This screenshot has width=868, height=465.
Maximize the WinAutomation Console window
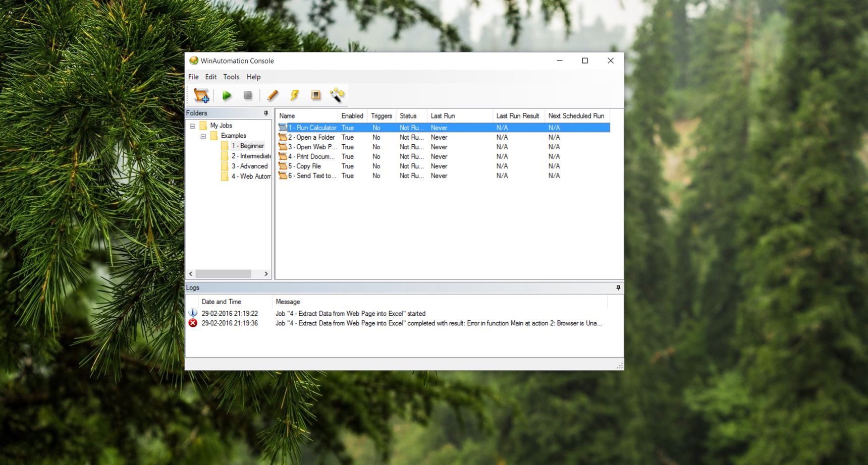point(585,61)
